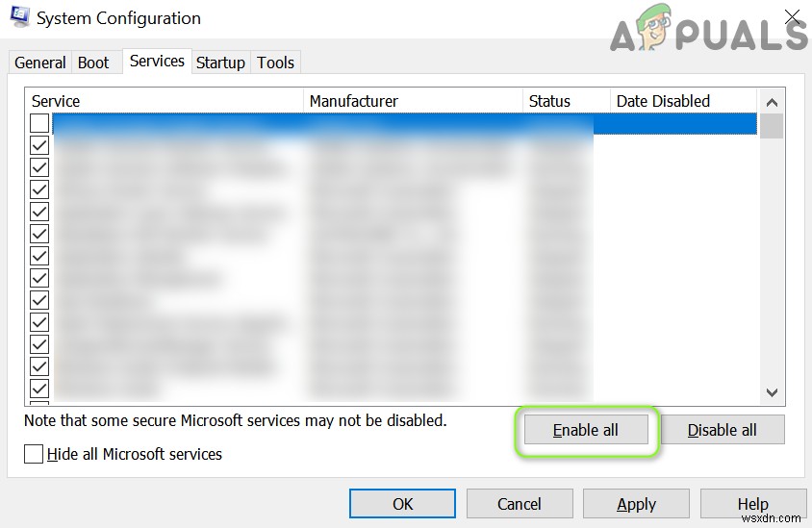Click the Disable all button
The image size is (812, 528).
point(723,430)
